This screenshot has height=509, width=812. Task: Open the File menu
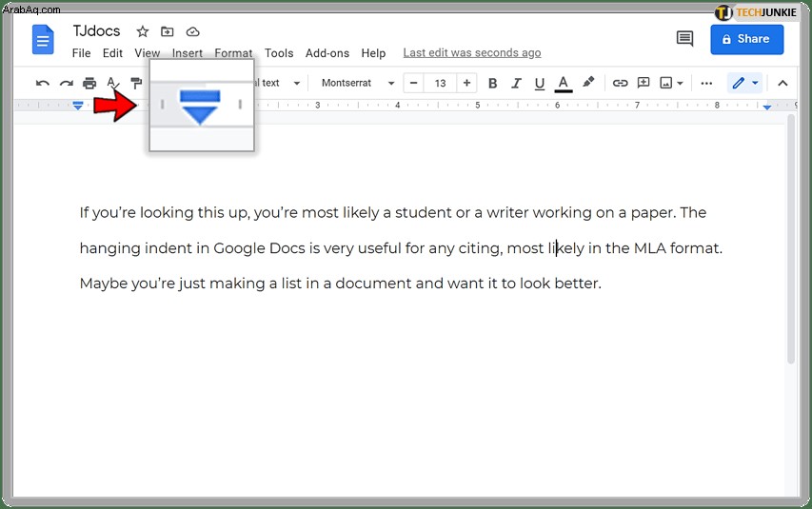[81, 53]
